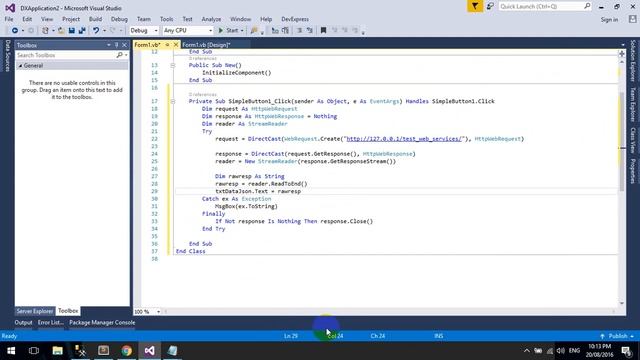Open the File menu
The height and width of the screenshot is (360, 640).
click(9, 19)
